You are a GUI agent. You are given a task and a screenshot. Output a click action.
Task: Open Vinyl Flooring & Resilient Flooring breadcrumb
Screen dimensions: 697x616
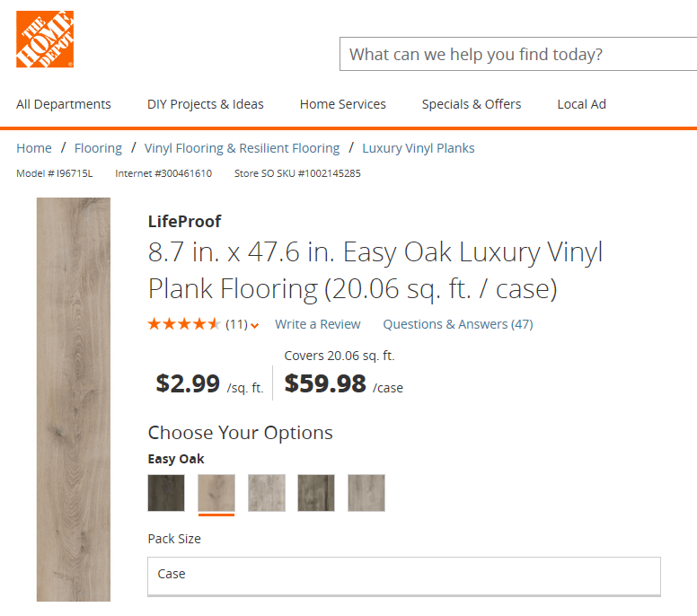242,148
